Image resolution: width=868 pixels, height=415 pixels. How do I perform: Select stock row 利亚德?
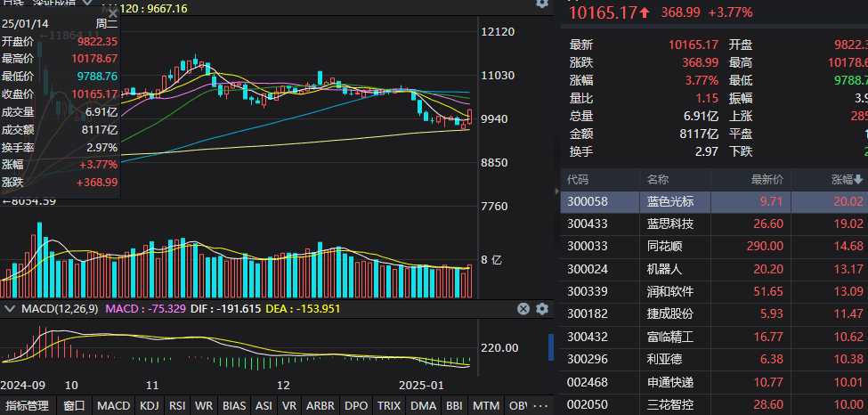714,360
